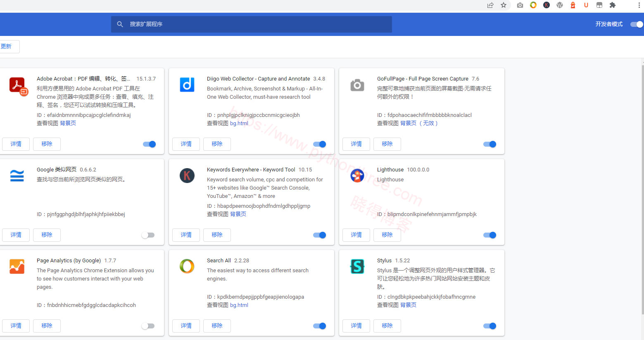Open 详情 details for GoFullPage
The height and width of the screenshot is (340, 644).
tap(356, 144)
